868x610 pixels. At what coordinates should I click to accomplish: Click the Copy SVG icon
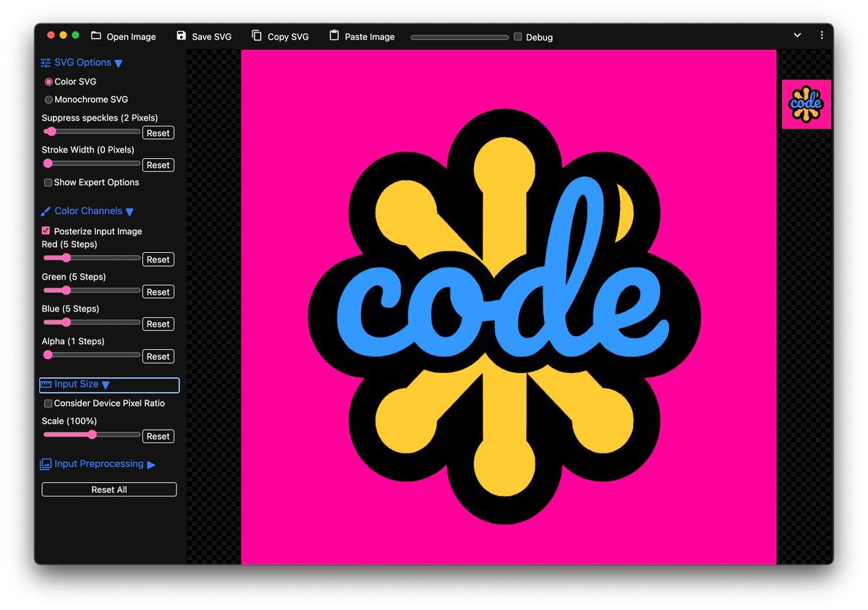coord(257,35)
